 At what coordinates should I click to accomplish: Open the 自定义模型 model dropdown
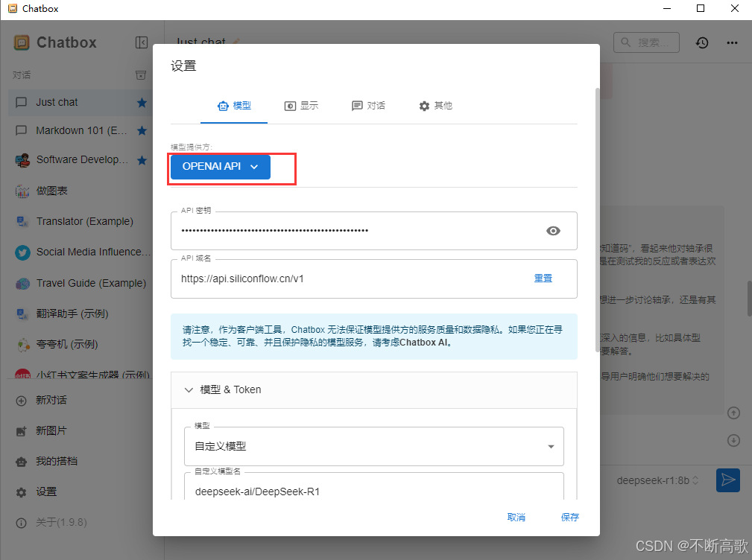374,447
